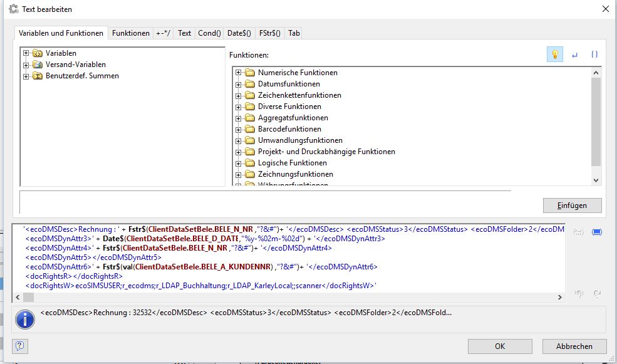The image size is (617, 364).
Task: Select Aggregatsfunktionen label in list
Action: click(293, 118)
